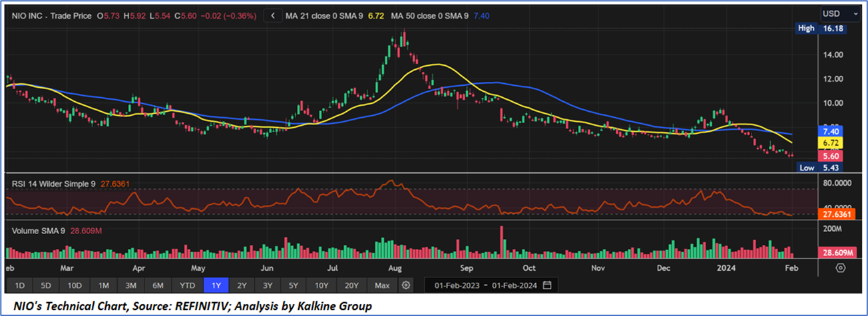Click the MA 21 close 0 SMA 9 legend
Viewport: 868px width, 316px height.
tap(324, 15)
